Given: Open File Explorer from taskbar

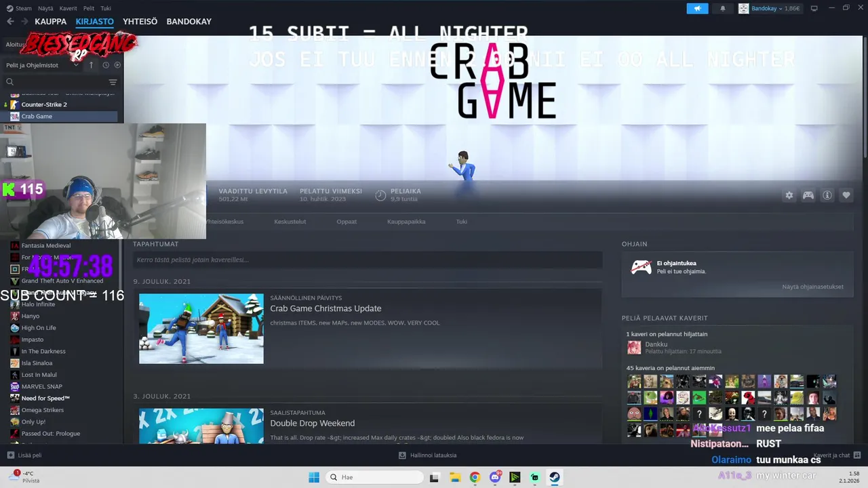Looking at the screenshot, I should pos(455,477).
